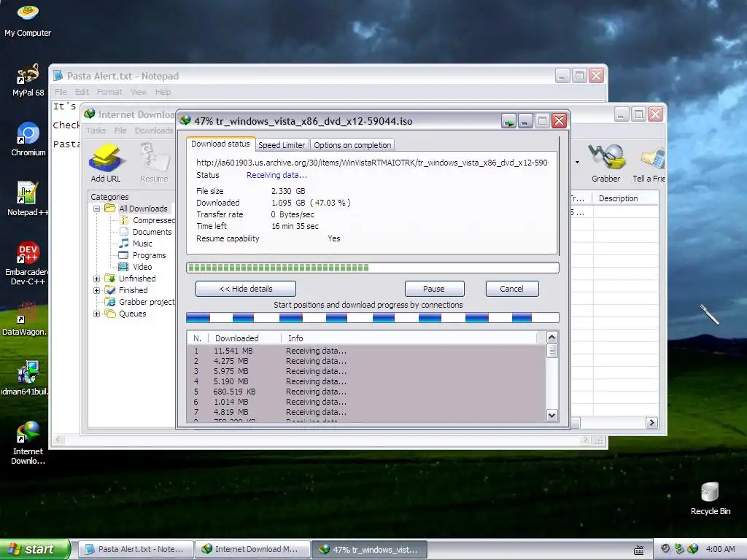Open Notepad View menu

tap(138, 92)
